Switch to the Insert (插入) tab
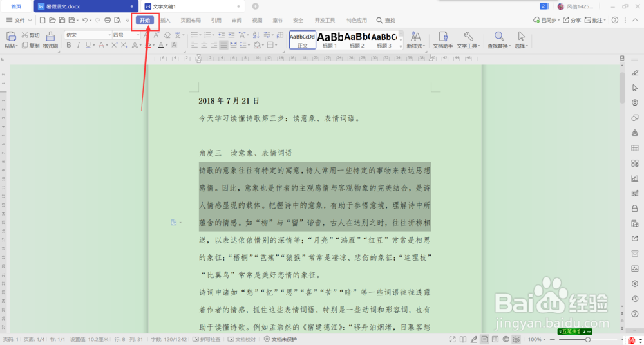The width and height of the screenshot is (644, 345). pos(165,20)
